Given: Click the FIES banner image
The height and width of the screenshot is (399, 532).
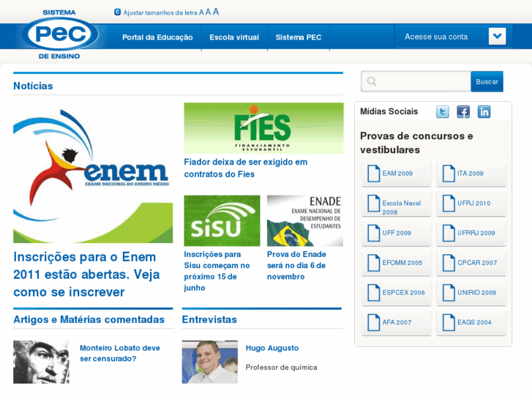Looking at the screenshot, I should point(263,128).
